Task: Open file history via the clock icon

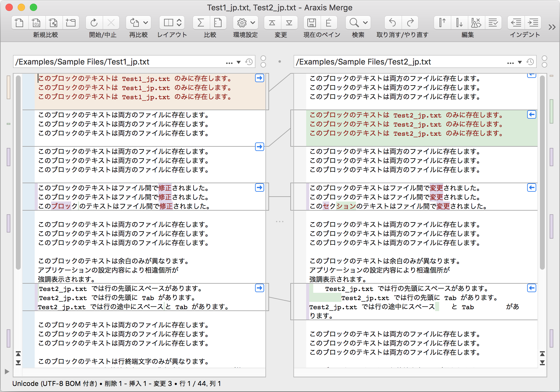Action: [x=249, y=61]
